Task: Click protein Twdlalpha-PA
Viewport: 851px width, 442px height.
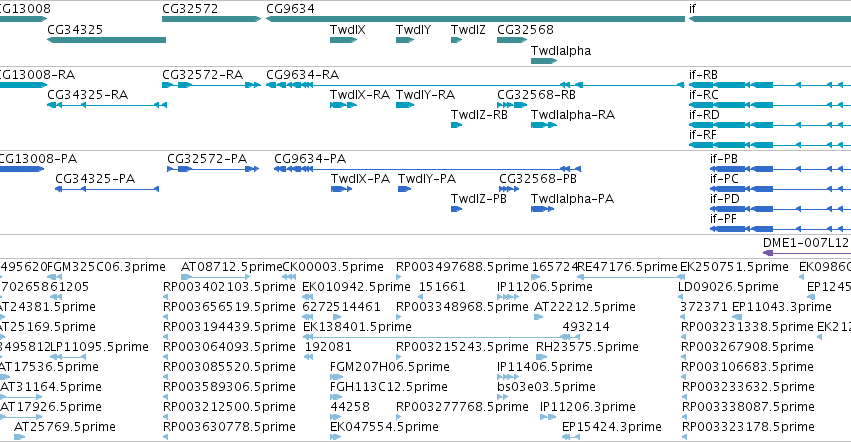Action: point(572,199)
